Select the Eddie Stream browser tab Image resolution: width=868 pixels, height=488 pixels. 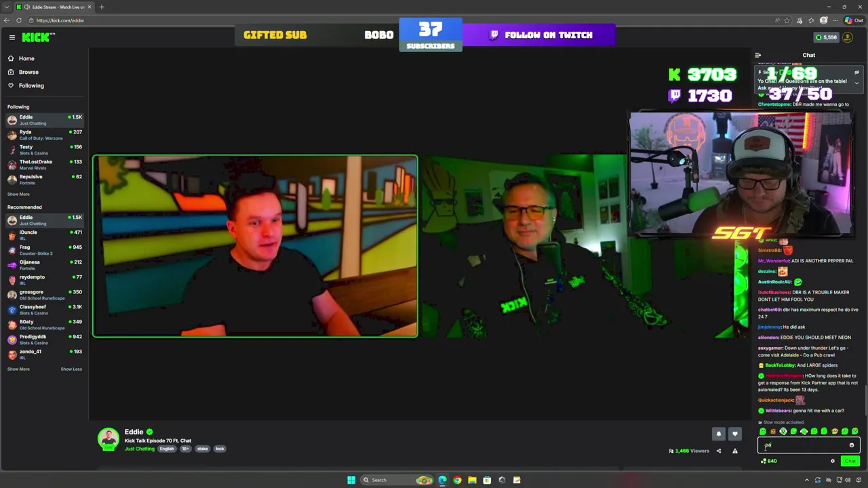pos(54,7)
